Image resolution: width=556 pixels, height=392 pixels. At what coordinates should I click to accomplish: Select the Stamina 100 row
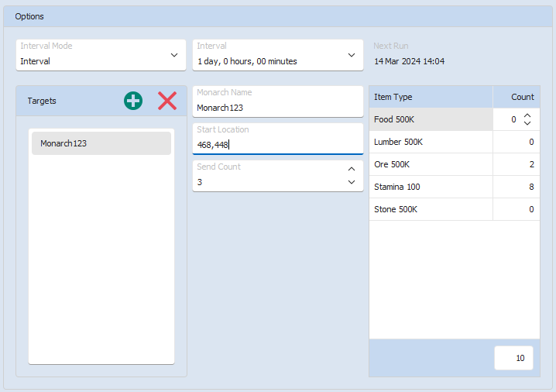(x=455, y=187)
